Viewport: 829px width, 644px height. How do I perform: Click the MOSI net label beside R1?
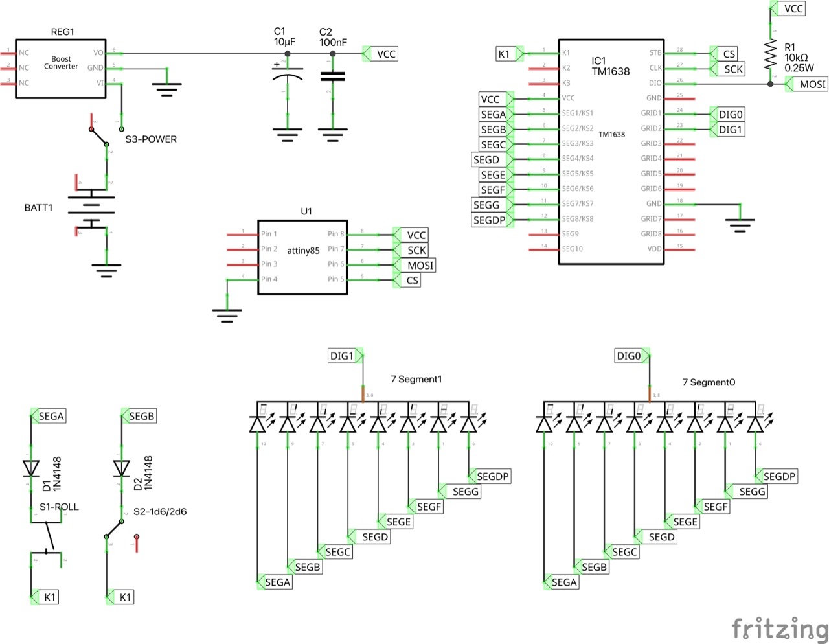point(807,84)
